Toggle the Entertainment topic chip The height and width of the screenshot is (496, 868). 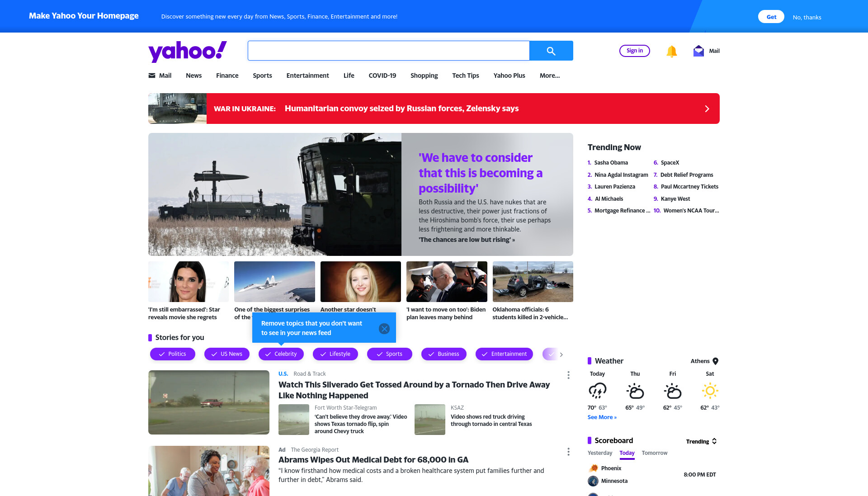point(504,354)
